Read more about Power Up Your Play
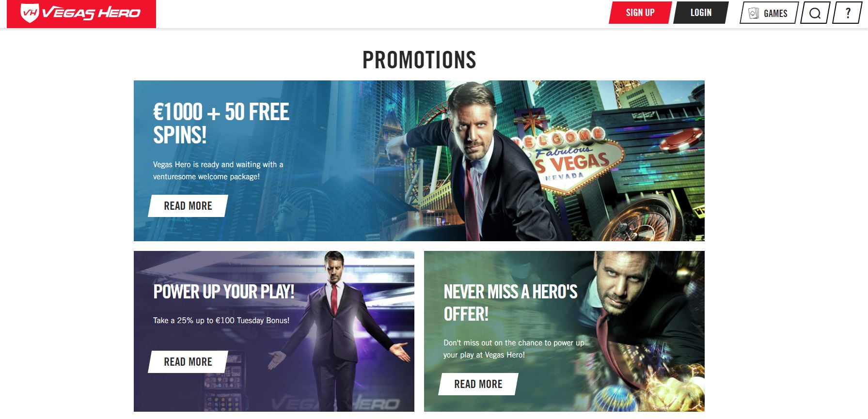 click(188, 362)
